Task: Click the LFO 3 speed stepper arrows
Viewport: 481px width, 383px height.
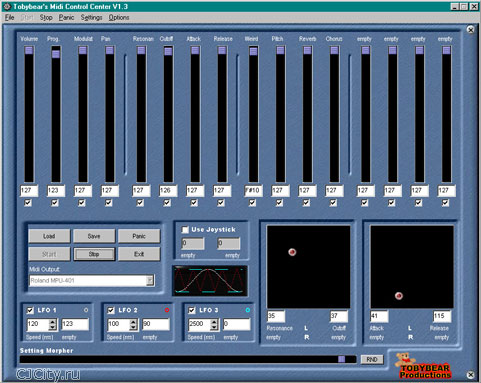Action: pyautogui.click(x=214, y=324)
